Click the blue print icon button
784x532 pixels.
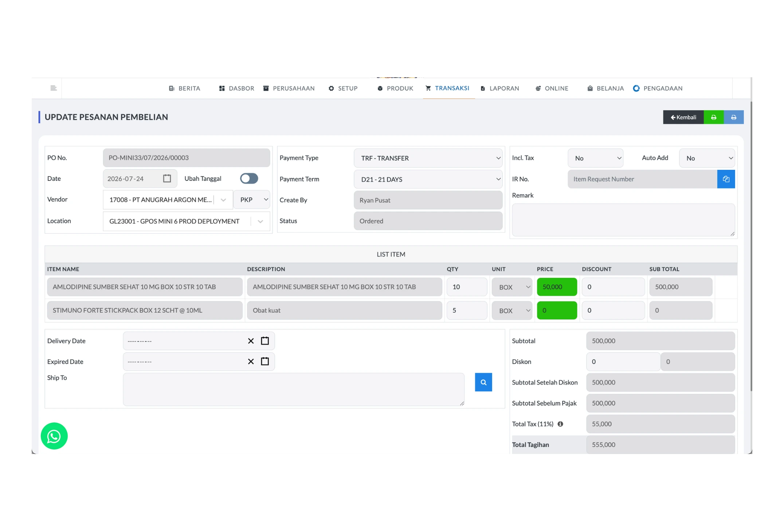(733, 117)
